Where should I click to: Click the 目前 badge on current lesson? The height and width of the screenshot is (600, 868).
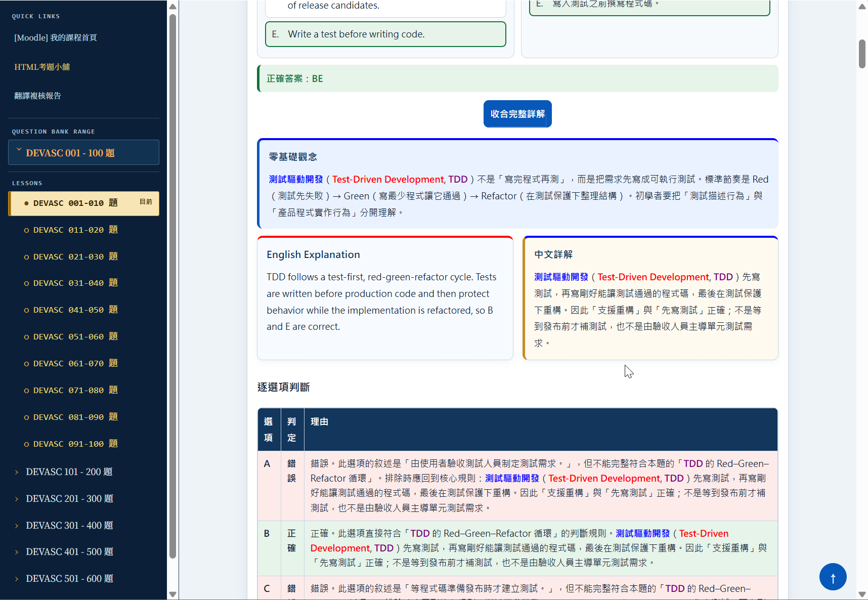click(x=146, y=201)
